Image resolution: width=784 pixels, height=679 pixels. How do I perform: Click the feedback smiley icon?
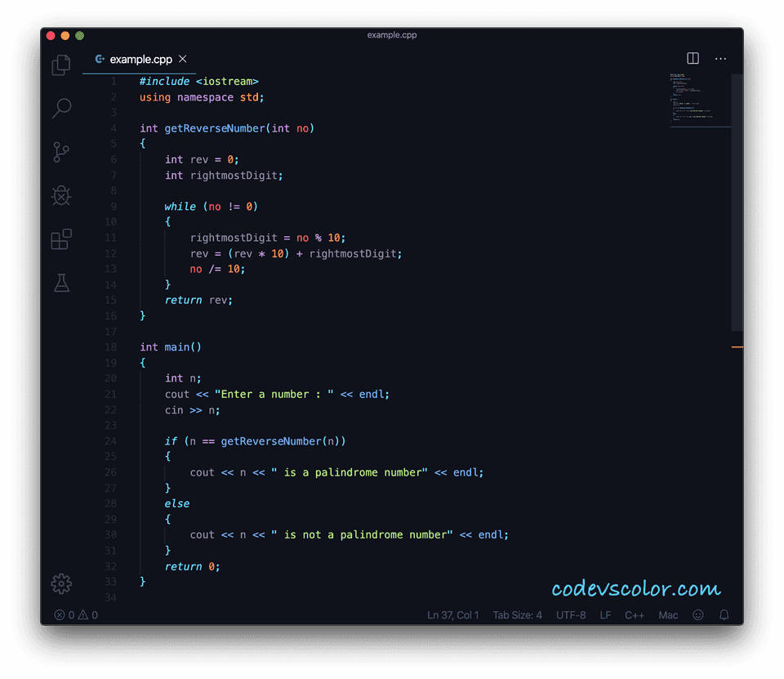(x=698, y=615)
